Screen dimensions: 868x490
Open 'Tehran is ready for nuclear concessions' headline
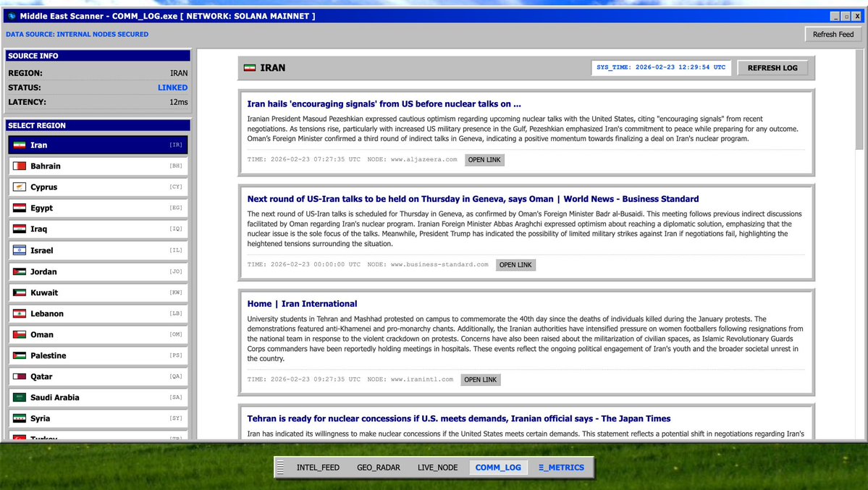458,418
